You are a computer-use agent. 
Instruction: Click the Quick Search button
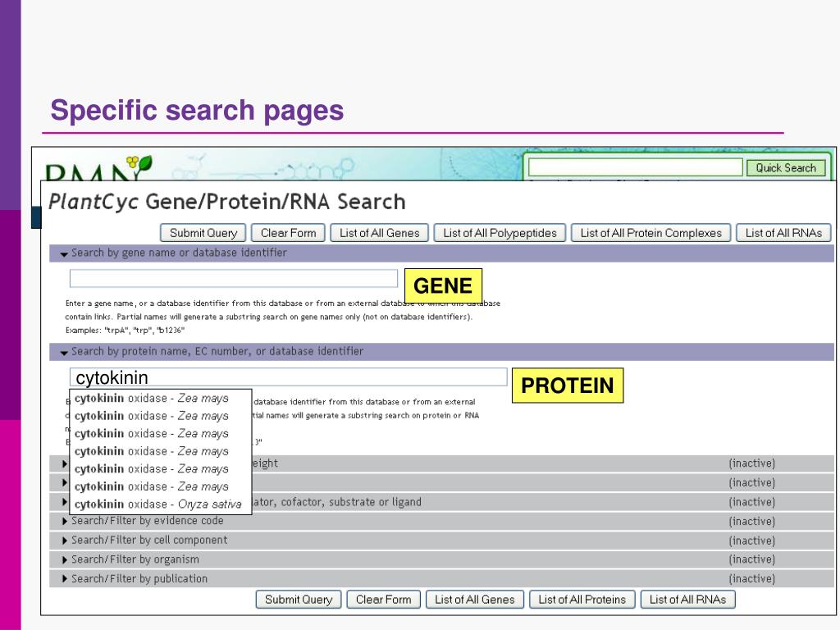coord(785,167)
